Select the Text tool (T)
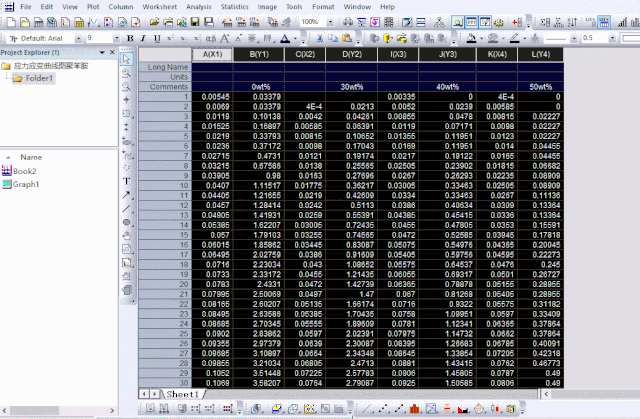The image size is (640, 419). (127, 181)
